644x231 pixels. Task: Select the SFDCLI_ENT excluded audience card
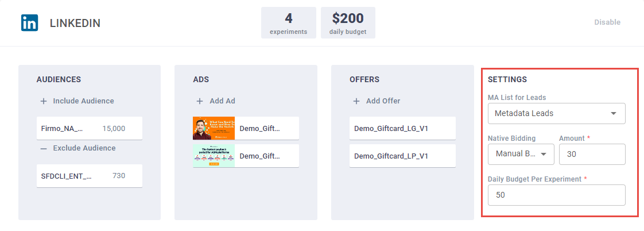(x=89, y=176)
